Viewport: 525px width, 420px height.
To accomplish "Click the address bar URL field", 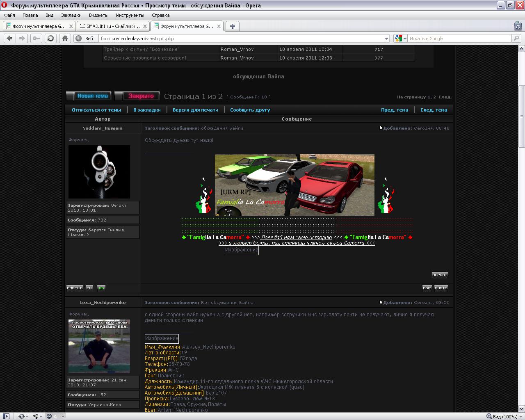I will pos(242,39).
